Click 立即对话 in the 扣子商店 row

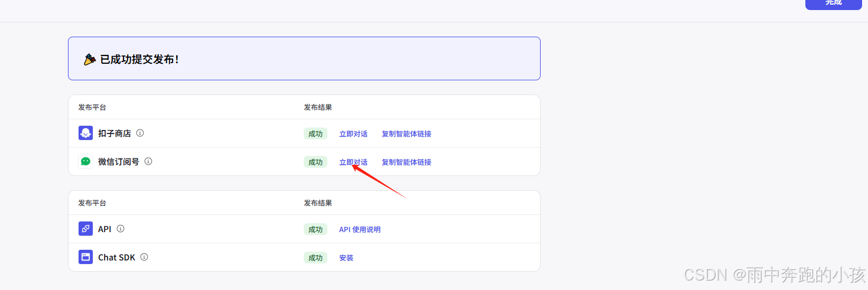point(353,134)
